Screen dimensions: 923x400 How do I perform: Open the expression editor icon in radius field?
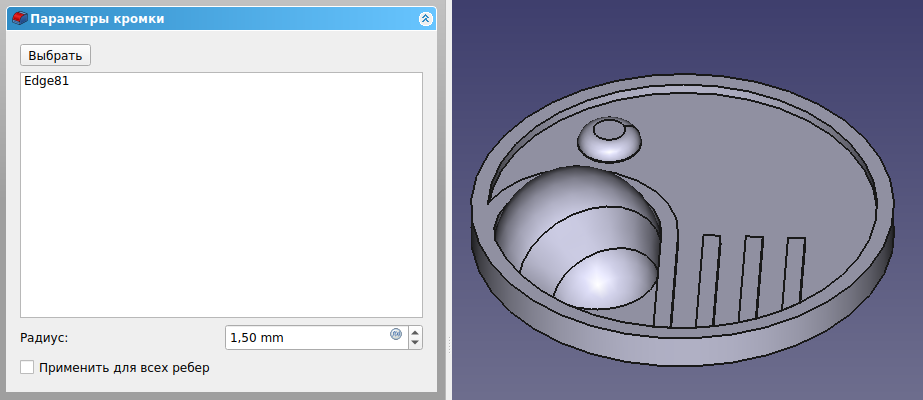396,334
